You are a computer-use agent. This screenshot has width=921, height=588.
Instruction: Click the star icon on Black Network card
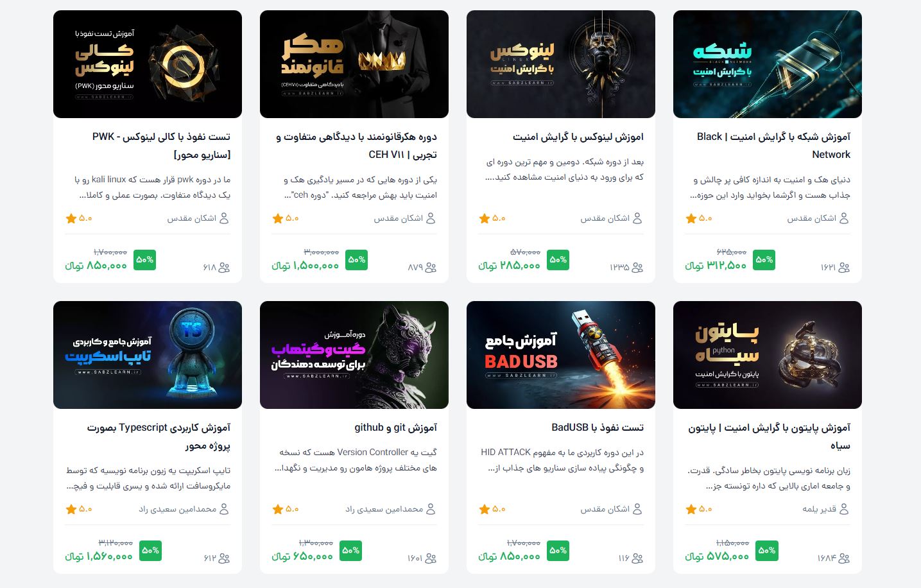[x=691, y=219]
